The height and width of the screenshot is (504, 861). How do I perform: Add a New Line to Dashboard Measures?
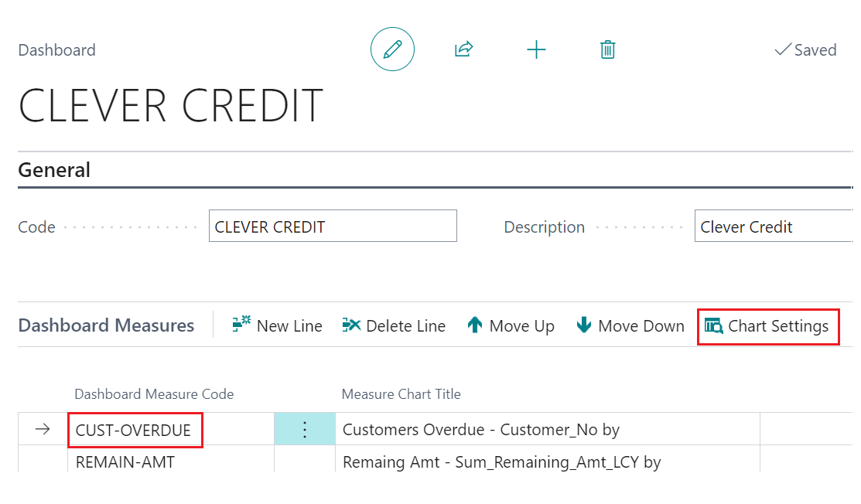[277, 325]
